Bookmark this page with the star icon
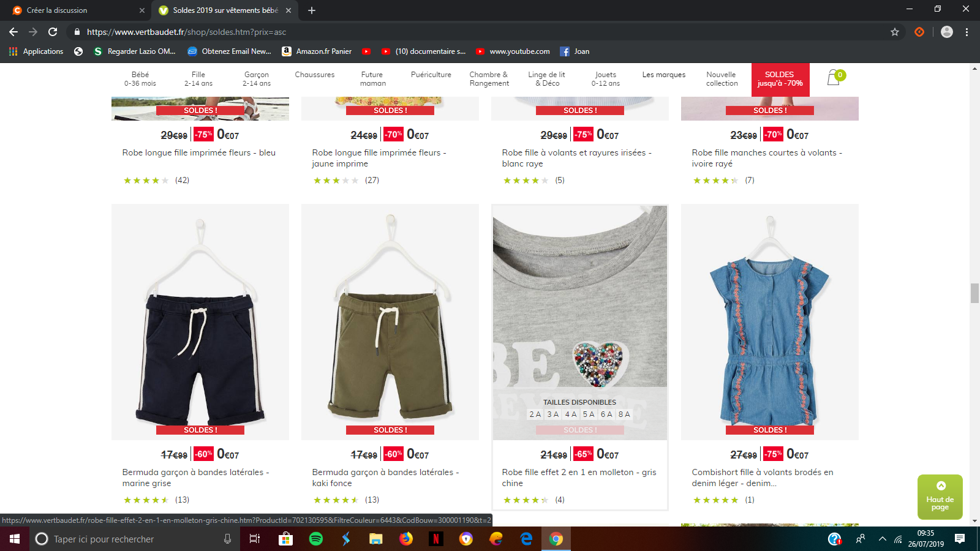The width and height of the screenshot is (980, 551). [895, 32]
